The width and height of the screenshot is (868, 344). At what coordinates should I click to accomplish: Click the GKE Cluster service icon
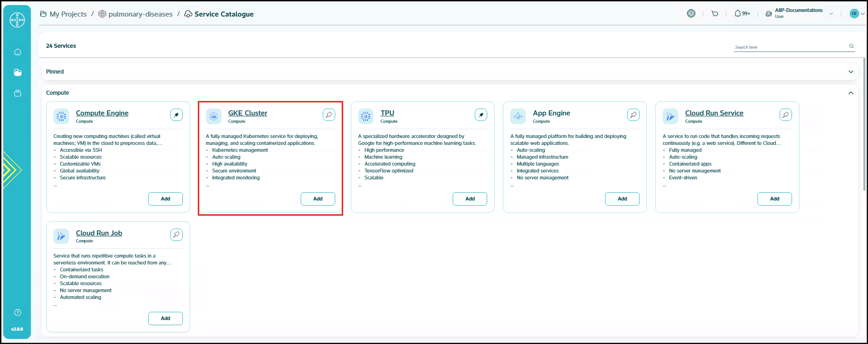click(x=214, y=116)
